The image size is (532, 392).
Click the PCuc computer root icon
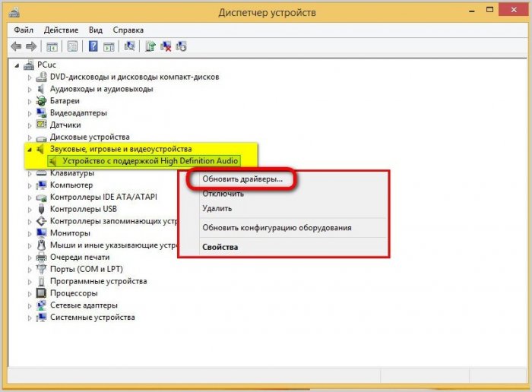[x=29, y=65]
